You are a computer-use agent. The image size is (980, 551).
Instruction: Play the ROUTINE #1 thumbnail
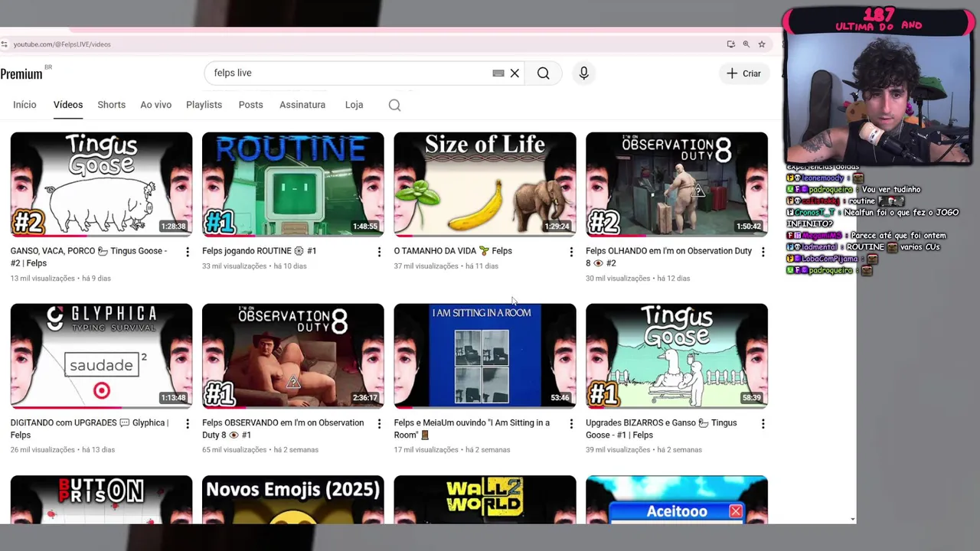[x=293, y=184]
